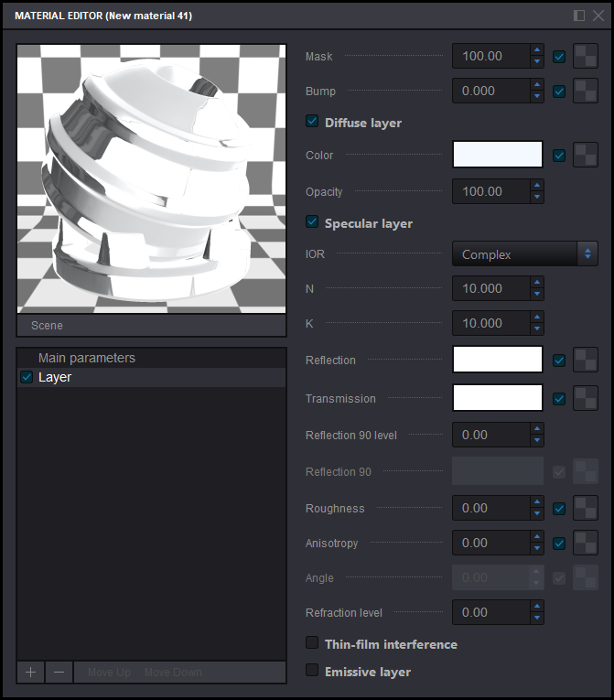Disable the Diffuse layer checkbox

(x=312, y=122)
